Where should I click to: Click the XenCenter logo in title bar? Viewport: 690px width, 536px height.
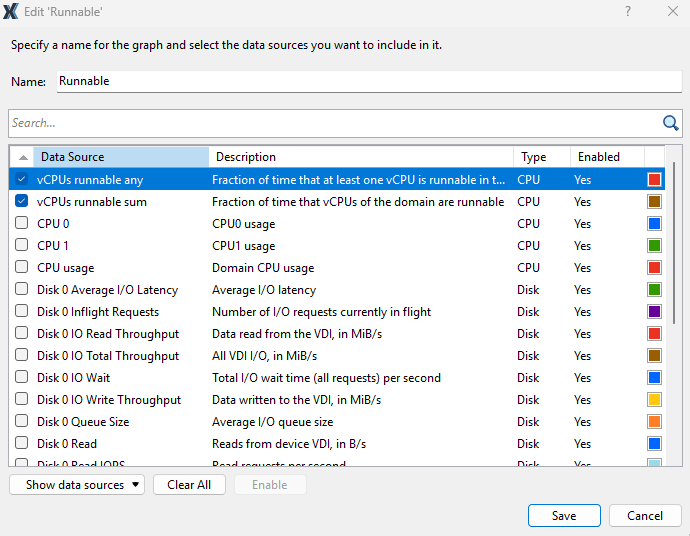coord(11,11)
